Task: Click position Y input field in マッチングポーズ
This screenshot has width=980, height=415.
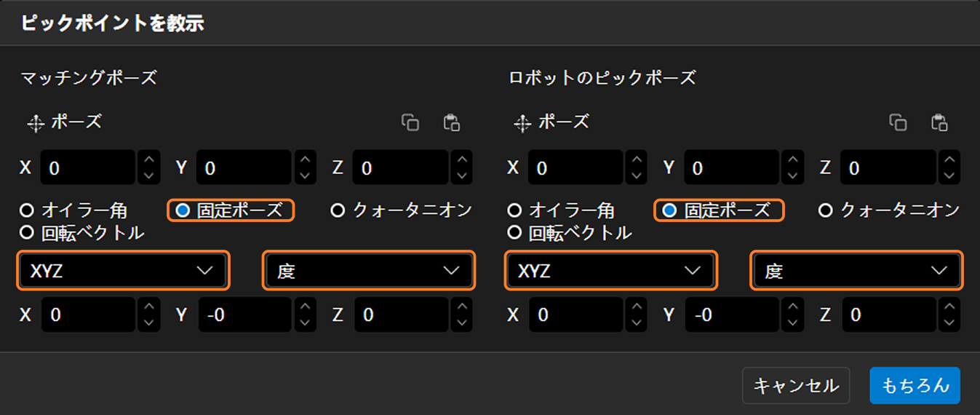Action: click(244, 168)
